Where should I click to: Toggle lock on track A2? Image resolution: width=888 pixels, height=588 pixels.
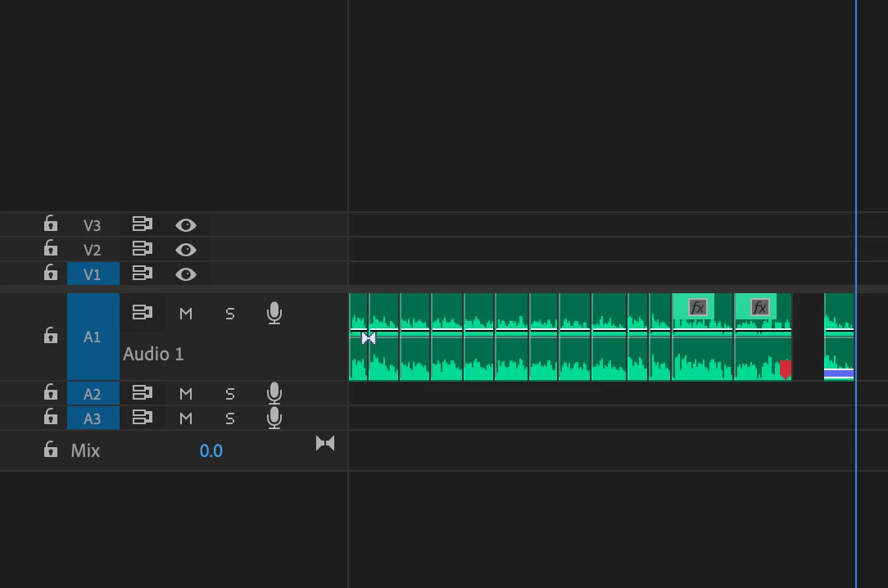51,391
